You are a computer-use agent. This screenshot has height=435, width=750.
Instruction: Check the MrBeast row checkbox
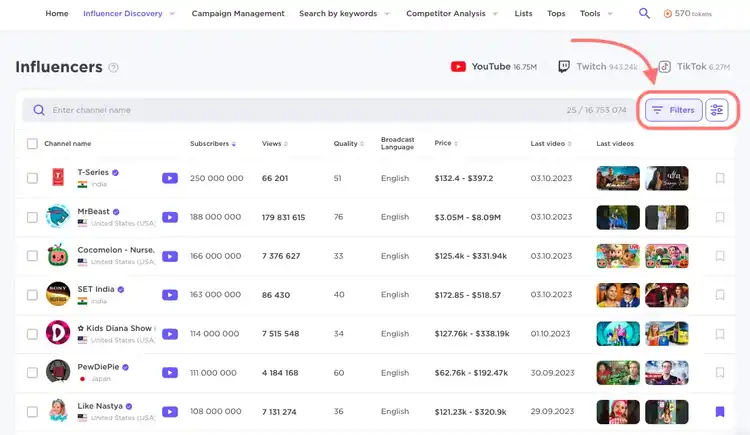coord(32,217)
